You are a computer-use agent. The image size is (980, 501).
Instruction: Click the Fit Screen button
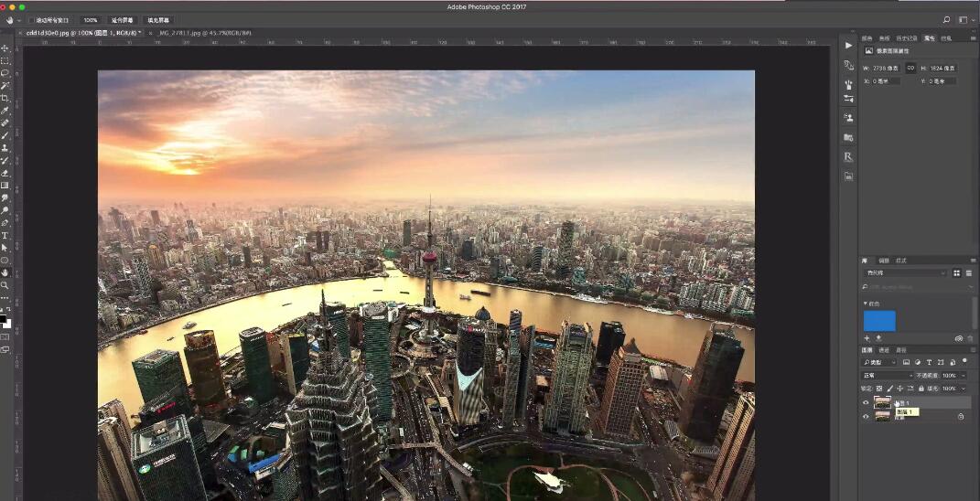tap(123, 20)
